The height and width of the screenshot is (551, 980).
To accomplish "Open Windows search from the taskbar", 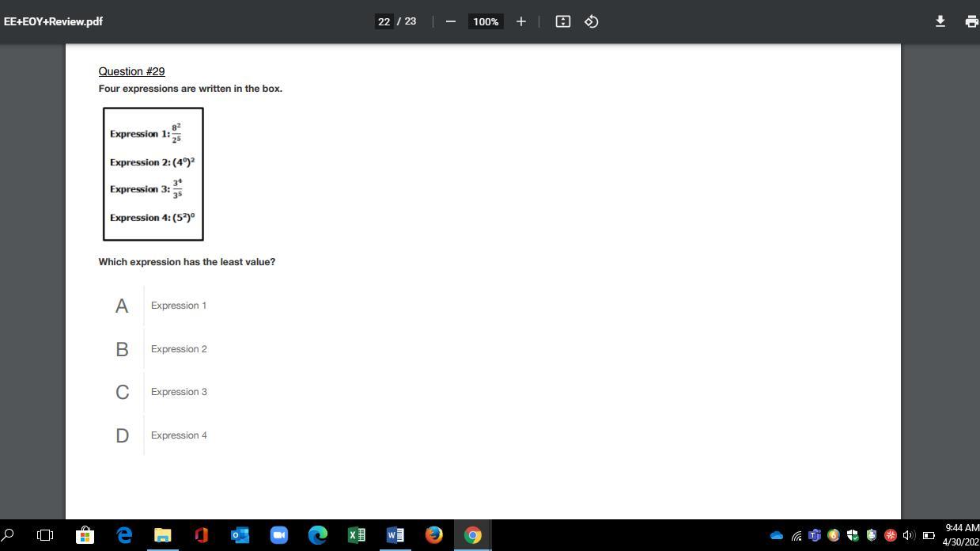I will pos(9,535).
